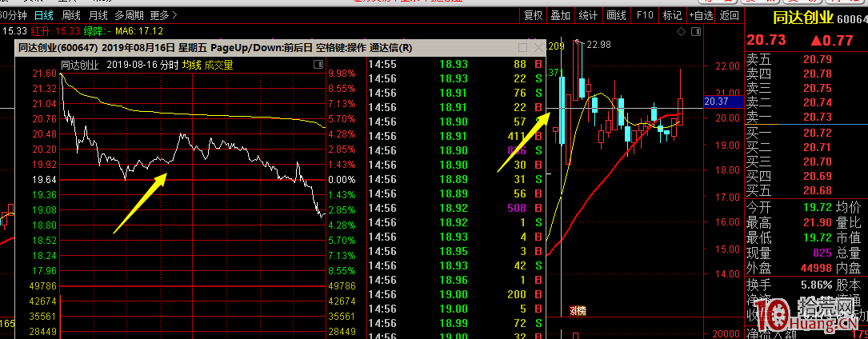Viewport: 868px width, 339px height.
Task: Click the purple trade volume 508
Action: click(517, 208)
